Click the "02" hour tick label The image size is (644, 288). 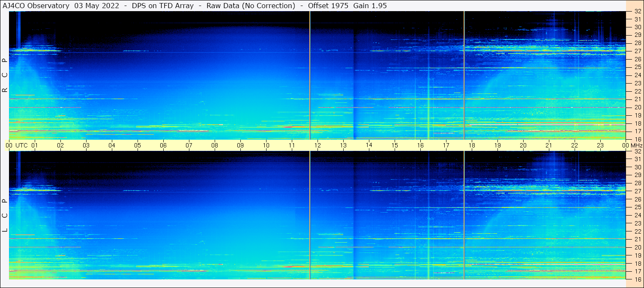pyautogui.click(x=60, y=145)
